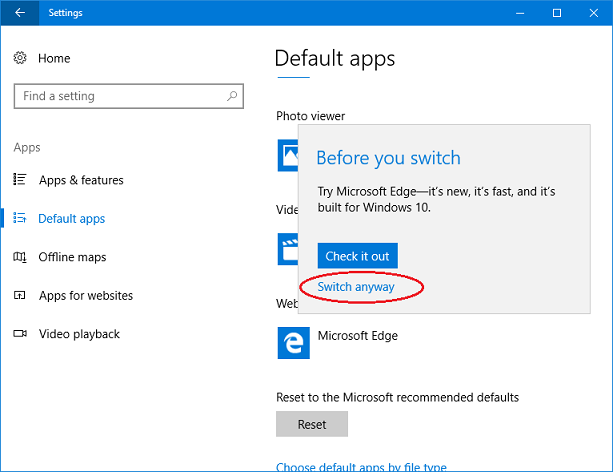Click the Offline maps icon
The height and width of the screenshot is (472, 613).
(20, 257)
